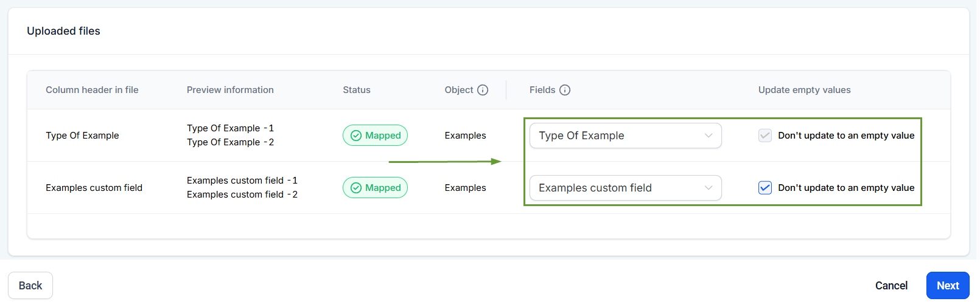Click the Next button
Image resolution: width=980 pixels, height=307 pixels.
tap(947, 286)
